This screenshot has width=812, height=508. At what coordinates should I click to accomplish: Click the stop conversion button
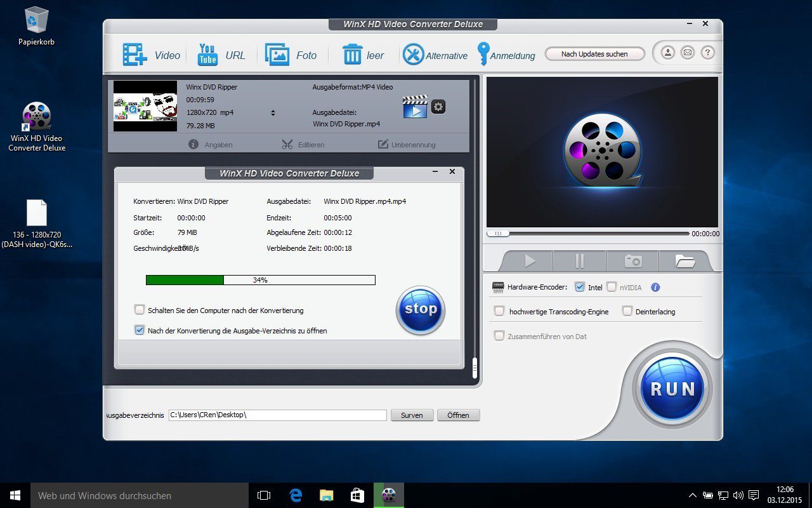point(420,310)
